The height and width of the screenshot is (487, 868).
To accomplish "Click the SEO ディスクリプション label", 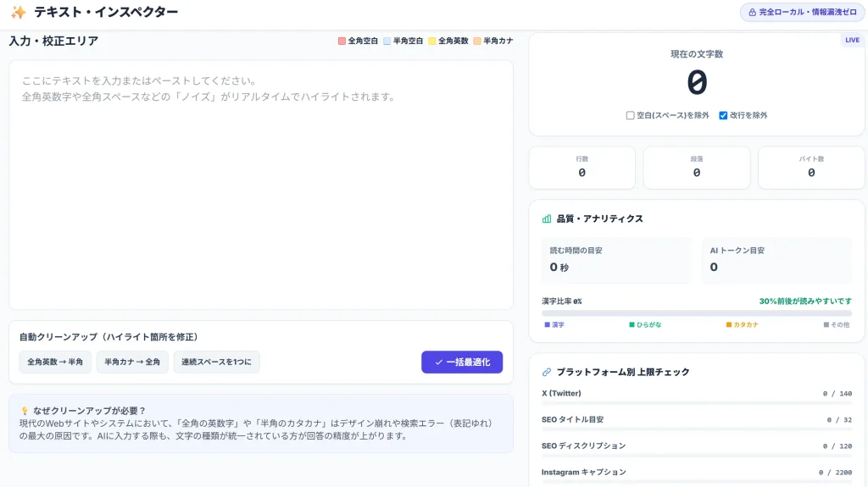I will (583, 445).
